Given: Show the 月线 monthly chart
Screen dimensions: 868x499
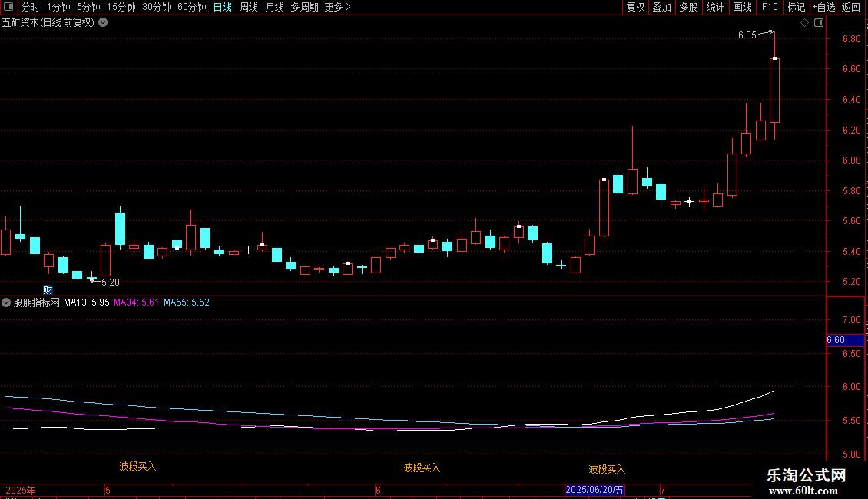Looking at the screenshot, I should coord(274,7).
